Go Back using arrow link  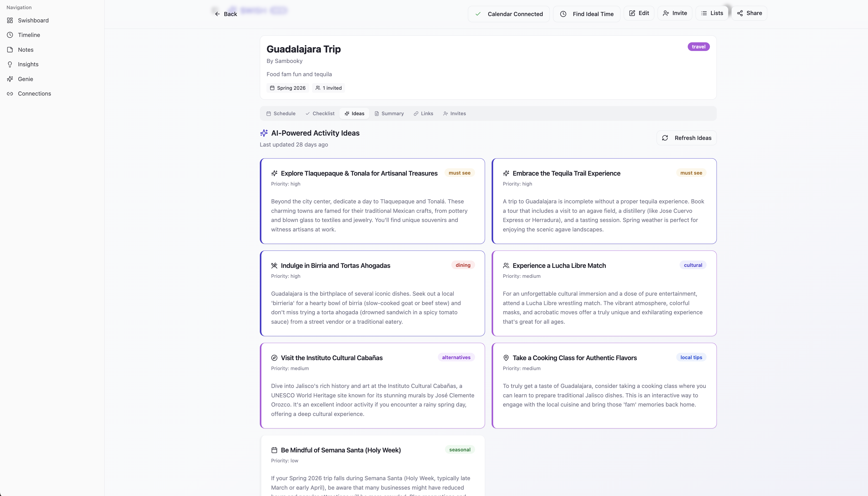click(226, 14)
